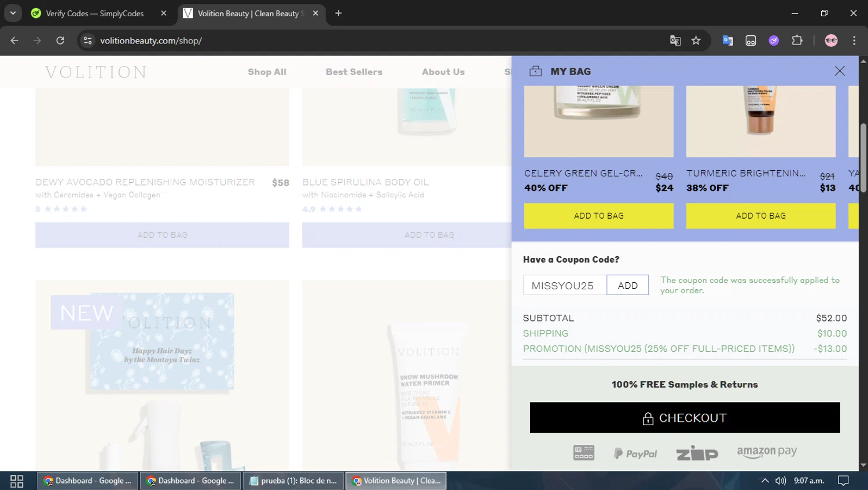The image size is (868, 490).
Task: Open the Chrome three-dot menu
Action: click(854, 40)
